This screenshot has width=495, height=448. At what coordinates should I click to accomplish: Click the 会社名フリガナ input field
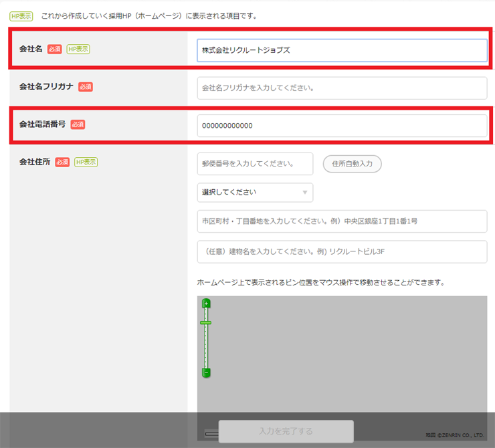(x=342, y=88)
